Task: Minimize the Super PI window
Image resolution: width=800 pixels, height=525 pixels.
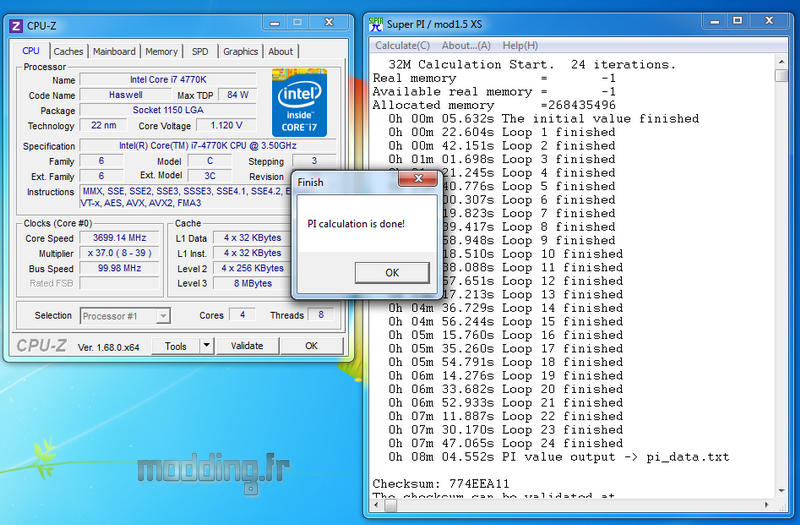Action: tap(715, 21)
